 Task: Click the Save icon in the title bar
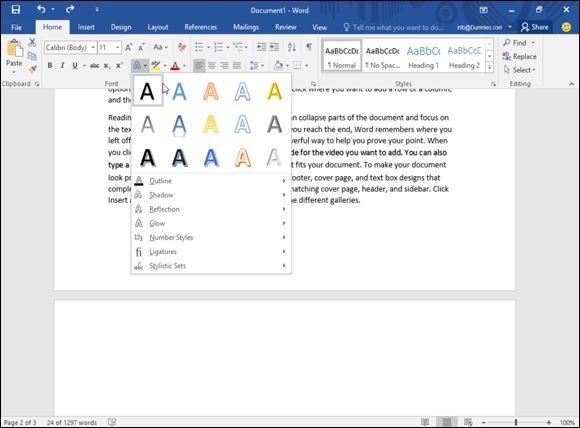[x=16, y=10]
